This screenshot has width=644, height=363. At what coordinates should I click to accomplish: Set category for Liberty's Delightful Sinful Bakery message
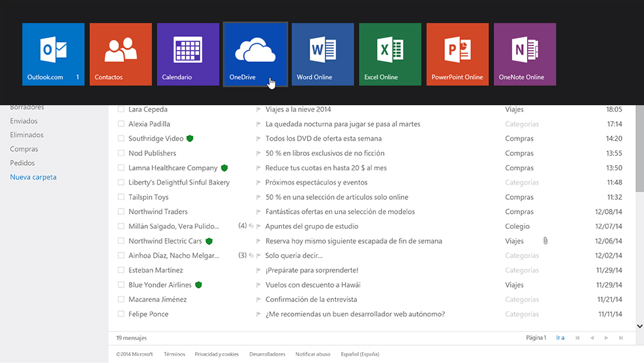coord(522,182)
